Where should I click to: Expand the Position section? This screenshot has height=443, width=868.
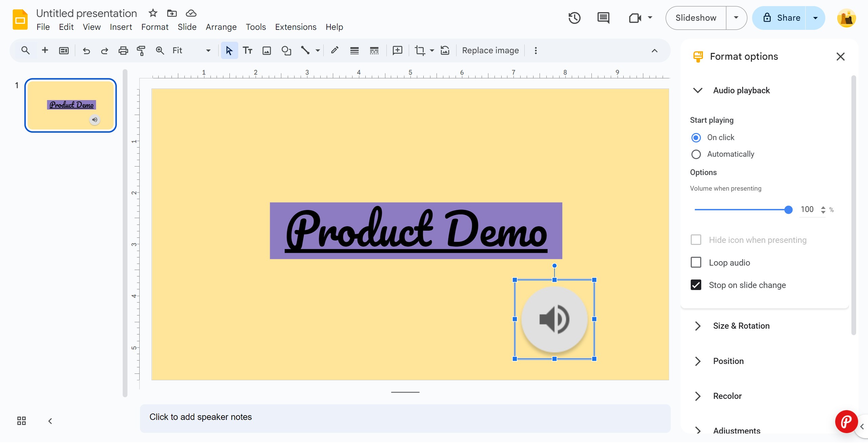[x=698, y=361]
